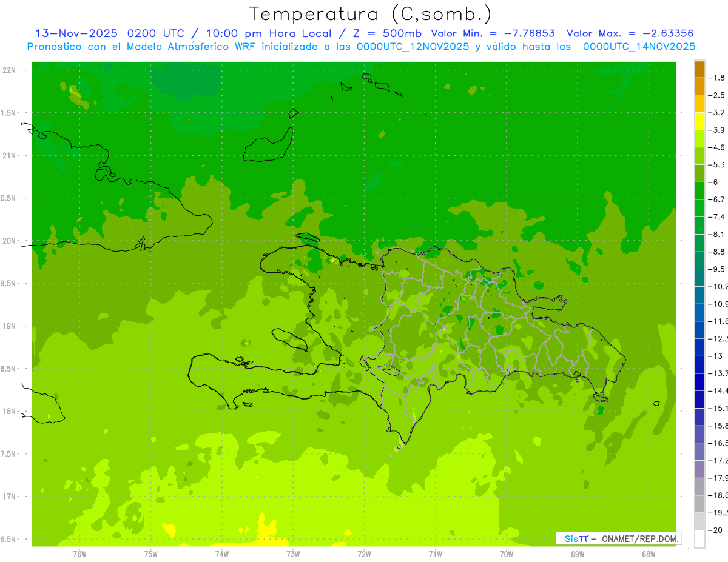This screenshot has width=728, height=562.
Task: Click the title "Temperatura (C,somb.)"
Action: point(371,14)
